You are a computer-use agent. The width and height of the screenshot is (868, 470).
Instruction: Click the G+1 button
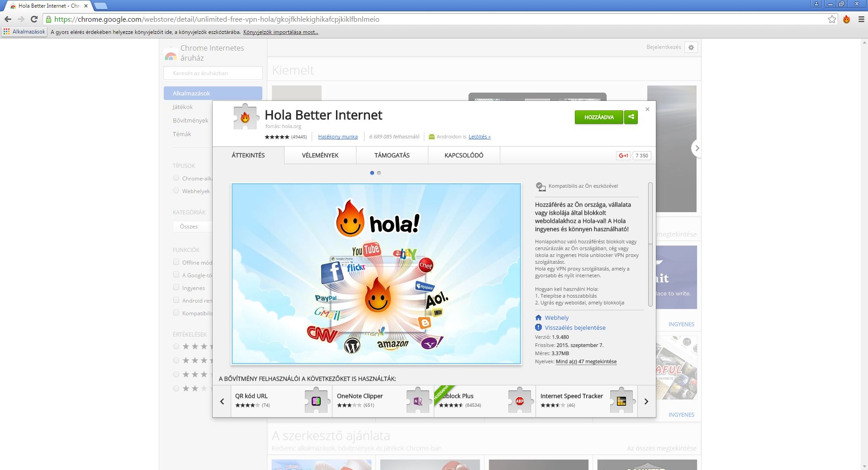623,155
